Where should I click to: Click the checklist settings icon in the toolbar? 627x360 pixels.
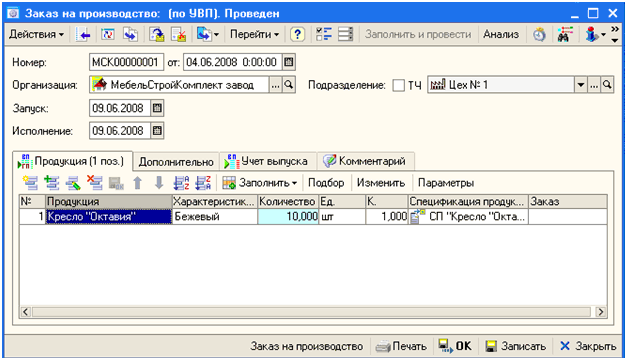tap(323, 34)
